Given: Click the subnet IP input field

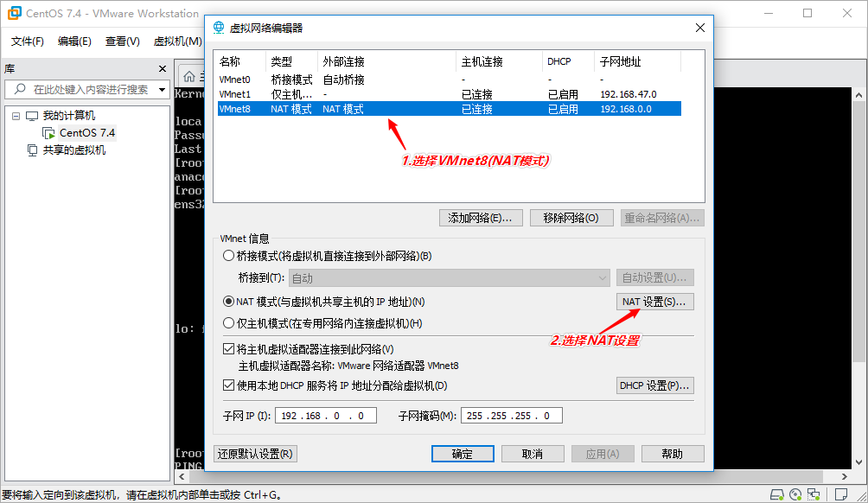Looking at the screenshot, I should coord(326,416).
